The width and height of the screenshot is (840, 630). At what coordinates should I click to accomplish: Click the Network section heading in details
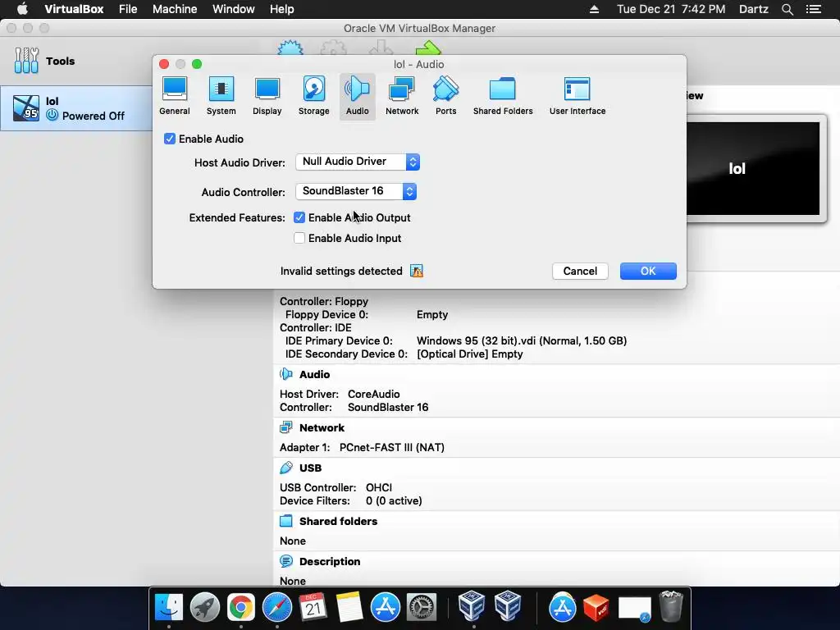(322, 427)
